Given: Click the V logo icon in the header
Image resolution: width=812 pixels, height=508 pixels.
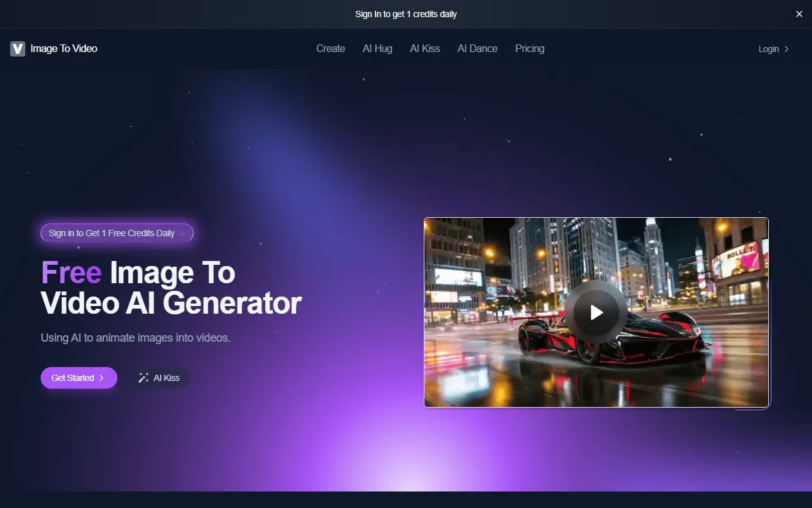Looking at the screenshot, I should [x=17, y=48].
